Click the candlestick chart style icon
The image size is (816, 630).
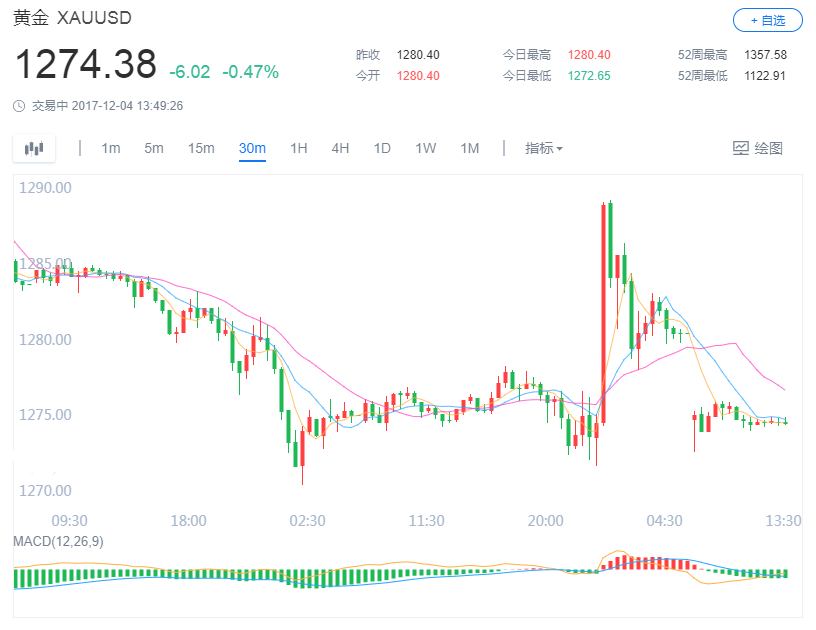tap(34, 147)
